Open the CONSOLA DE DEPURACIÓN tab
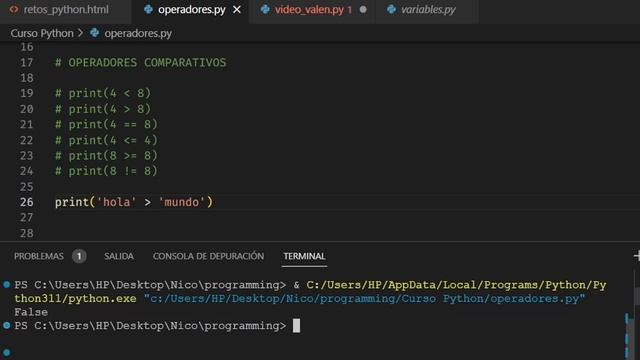Image resolution: width=640 pixels, height=360 pixels. coord(208,256)
